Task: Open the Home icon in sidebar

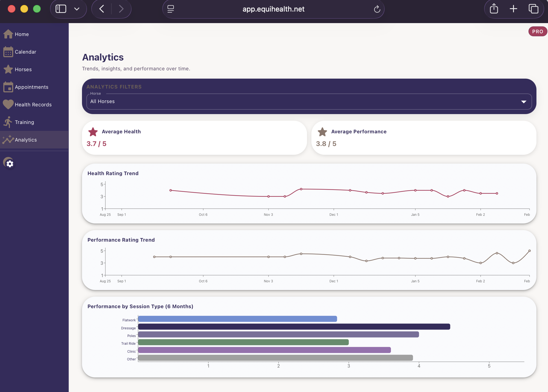Action: pyautogui.click(x=8, y=34)
